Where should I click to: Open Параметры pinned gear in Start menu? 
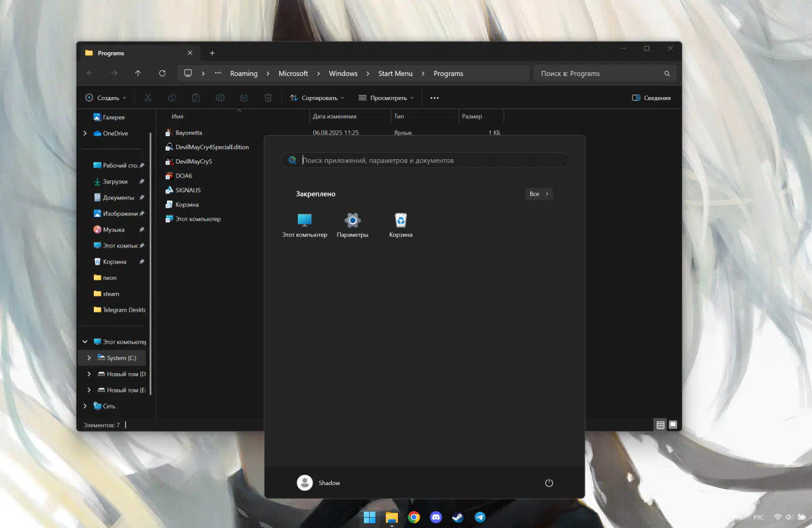[353, 225]
